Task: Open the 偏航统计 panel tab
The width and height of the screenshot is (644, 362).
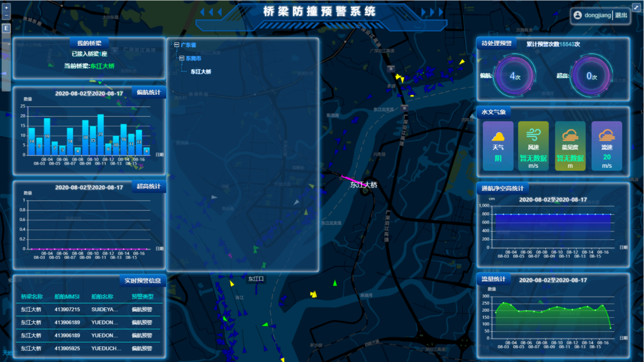Action: coord(148,92)
